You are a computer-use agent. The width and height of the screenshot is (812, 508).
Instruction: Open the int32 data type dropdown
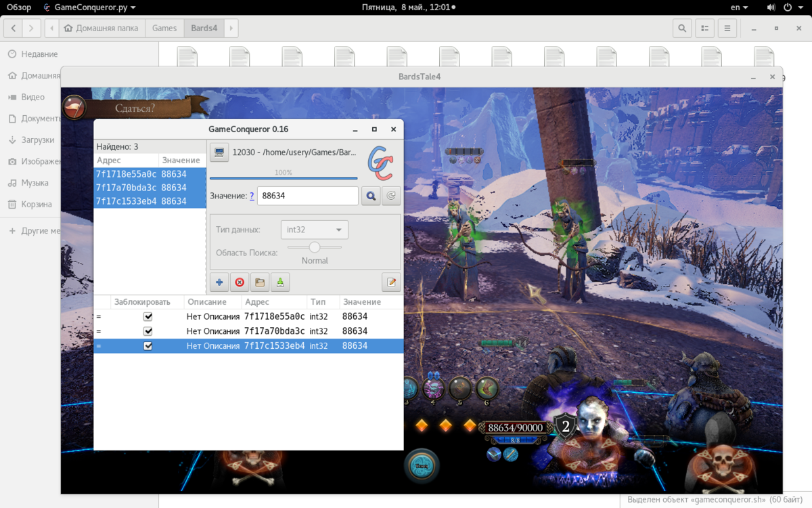click(x=315, y=230)
